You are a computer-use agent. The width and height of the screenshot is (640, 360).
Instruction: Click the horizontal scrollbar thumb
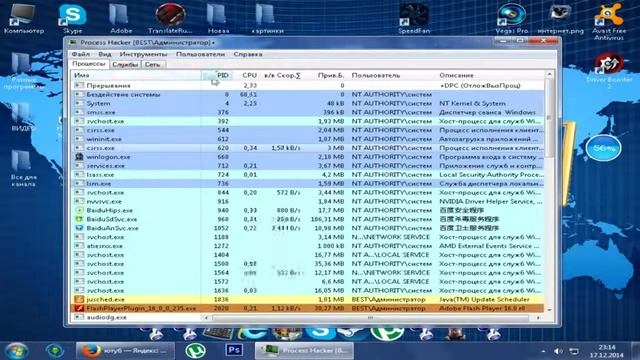pos(370,317)
